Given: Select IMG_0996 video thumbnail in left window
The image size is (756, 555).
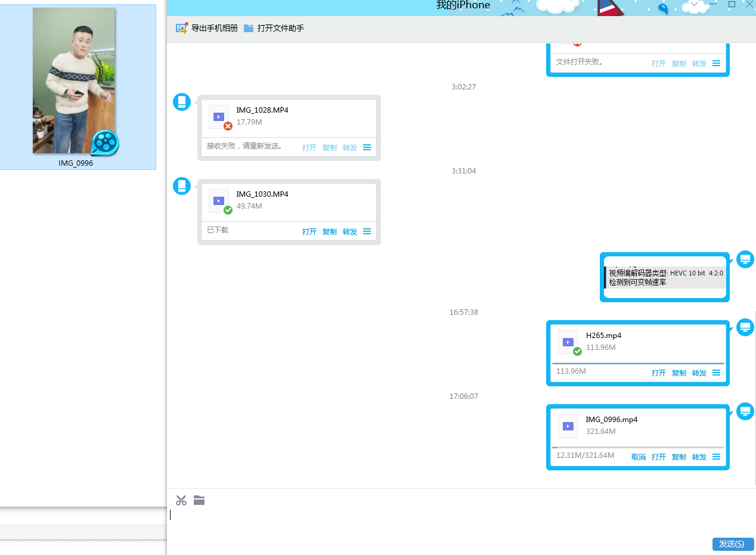Looking at the screenshot, I should 74,81.
